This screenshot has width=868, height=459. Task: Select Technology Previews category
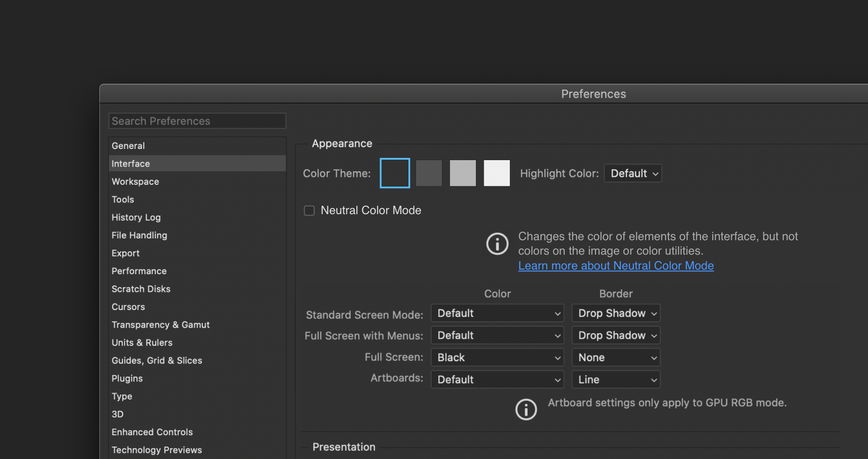[x=157, y=450]
